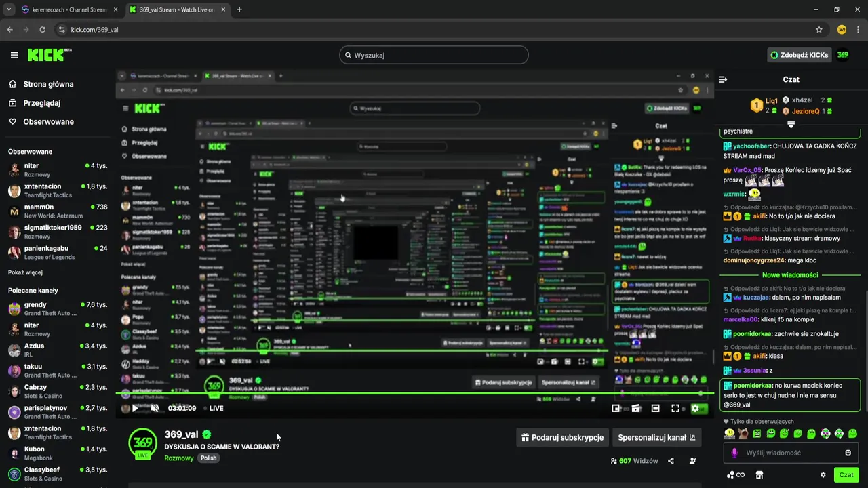Open channel points infinity icon
868x488 pixels.
[x=736, y=475]
